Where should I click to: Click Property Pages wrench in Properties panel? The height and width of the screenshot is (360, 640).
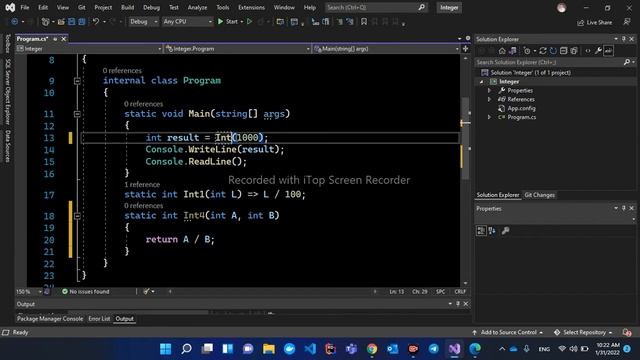pos(505,231)
